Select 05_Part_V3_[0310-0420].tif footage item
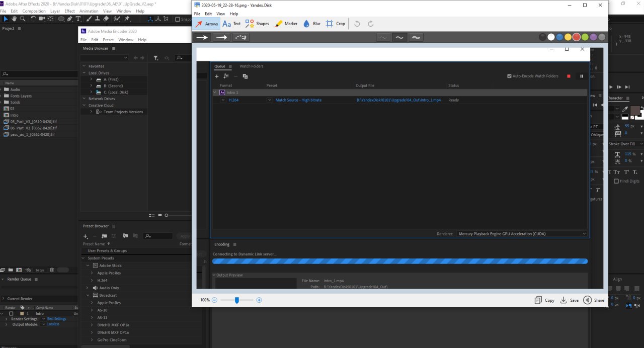Screen dimensions: 644x348 33,122
